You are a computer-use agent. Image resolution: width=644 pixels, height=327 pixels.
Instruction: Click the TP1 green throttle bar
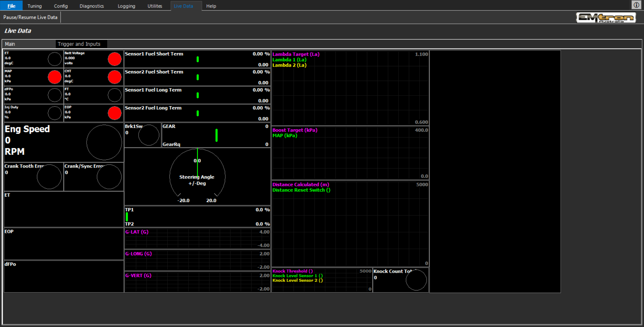point(127,217)
